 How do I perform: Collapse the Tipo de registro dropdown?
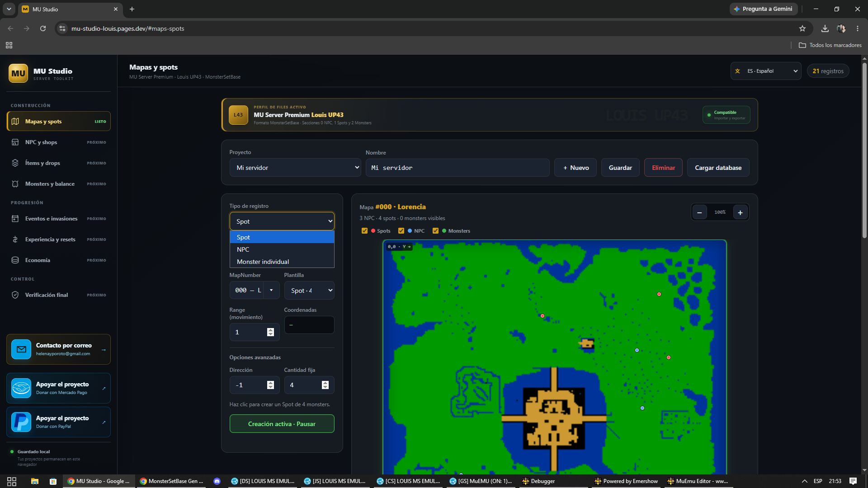point(282,221)
